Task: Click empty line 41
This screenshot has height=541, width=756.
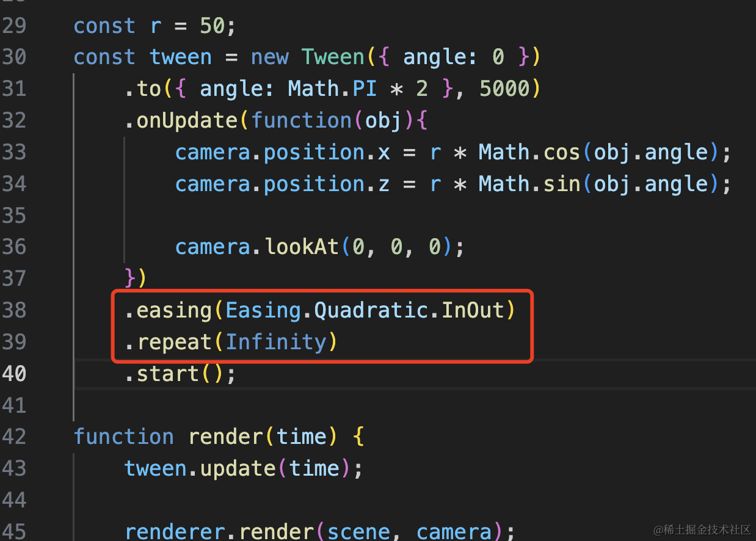Action: 391,405
